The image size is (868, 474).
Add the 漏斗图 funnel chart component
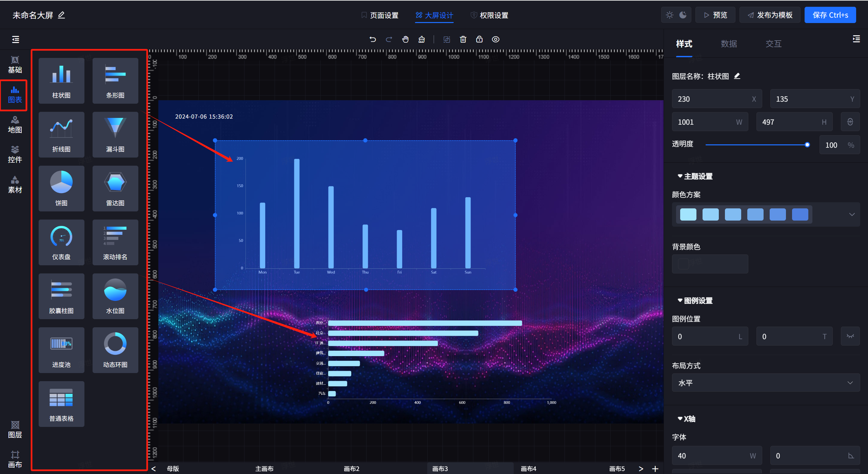click(x=115, y=135)
